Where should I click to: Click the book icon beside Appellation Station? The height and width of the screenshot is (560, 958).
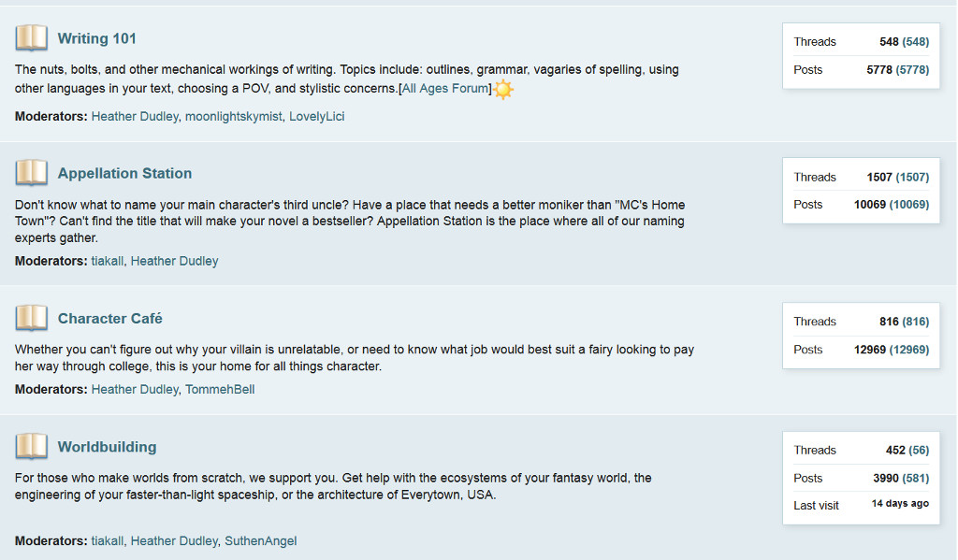[x=31, y=173]
